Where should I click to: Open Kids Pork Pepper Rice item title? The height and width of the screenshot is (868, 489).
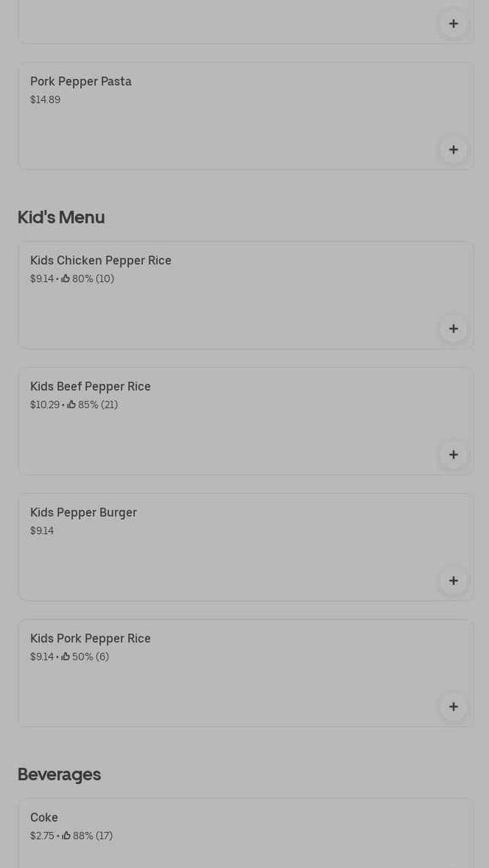pos(90,638)
